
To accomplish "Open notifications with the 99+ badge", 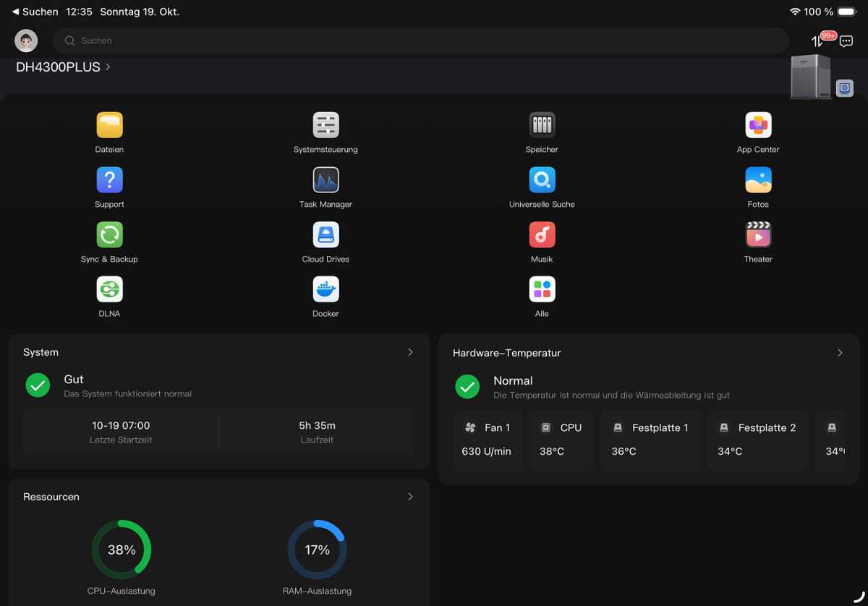I will pyautogui.click(x=820, y=41).
